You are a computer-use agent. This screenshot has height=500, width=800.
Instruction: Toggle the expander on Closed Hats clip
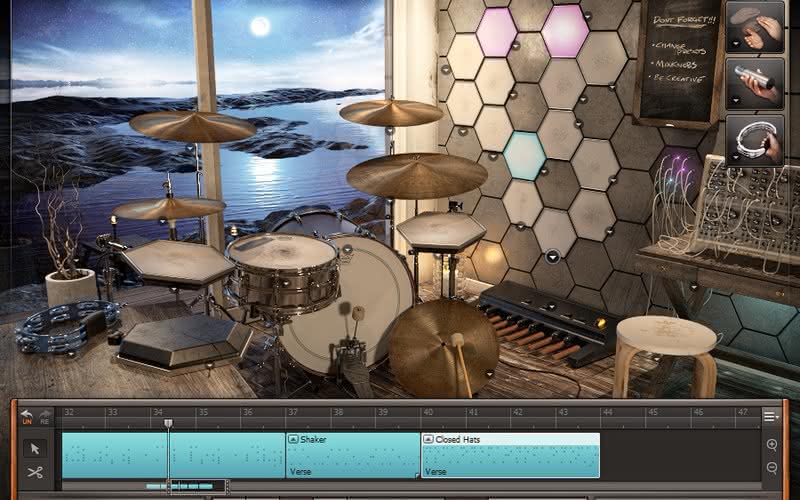pyautogui.click(x=429, y=439)
